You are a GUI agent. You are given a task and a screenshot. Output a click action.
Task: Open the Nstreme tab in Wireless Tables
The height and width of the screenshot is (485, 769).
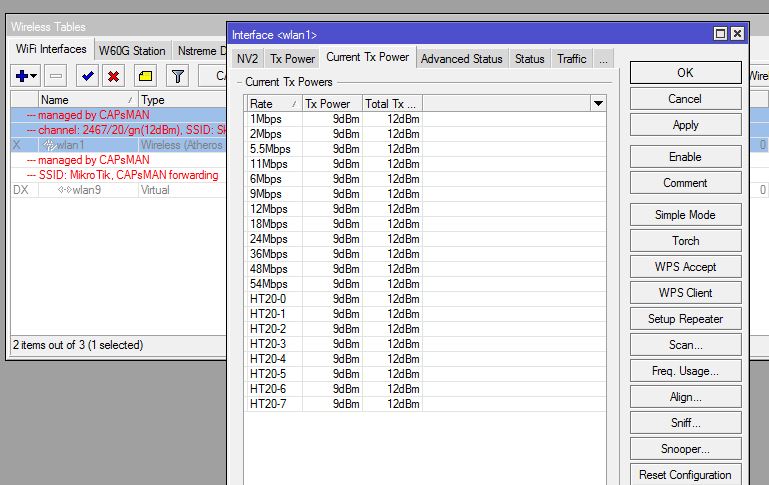pyautogui.click(x=201, y=51)
